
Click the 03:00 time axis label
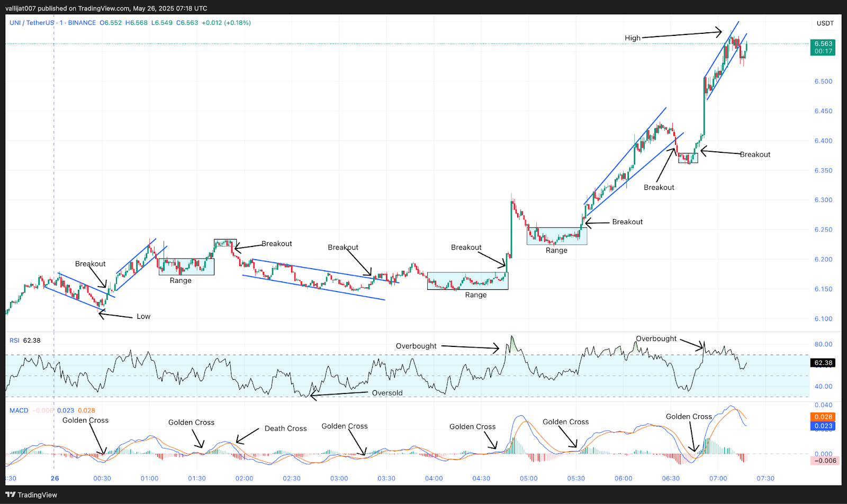pyautogui.click(x=339, y=478)
